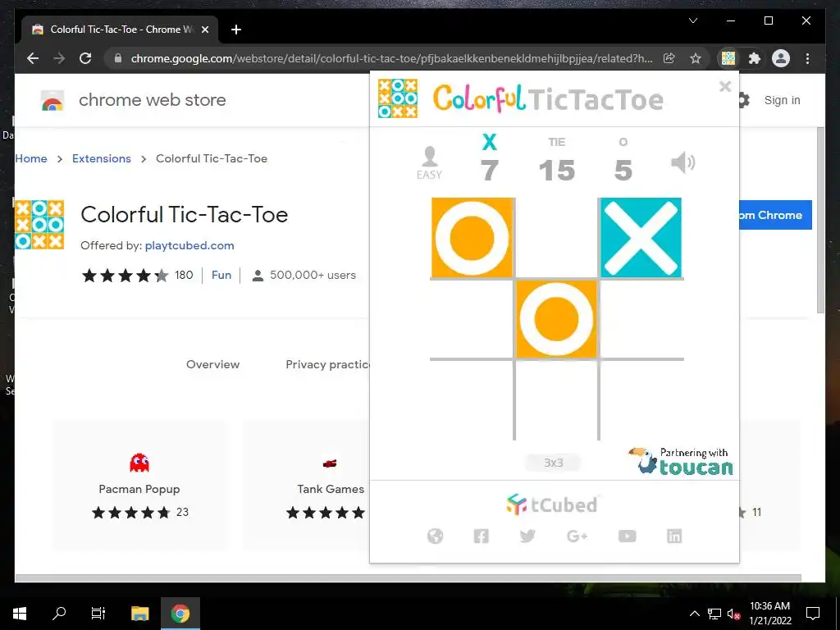
Task: Open the Tank Games related extension
Action: pyautogui.click(x=307, y=485)
